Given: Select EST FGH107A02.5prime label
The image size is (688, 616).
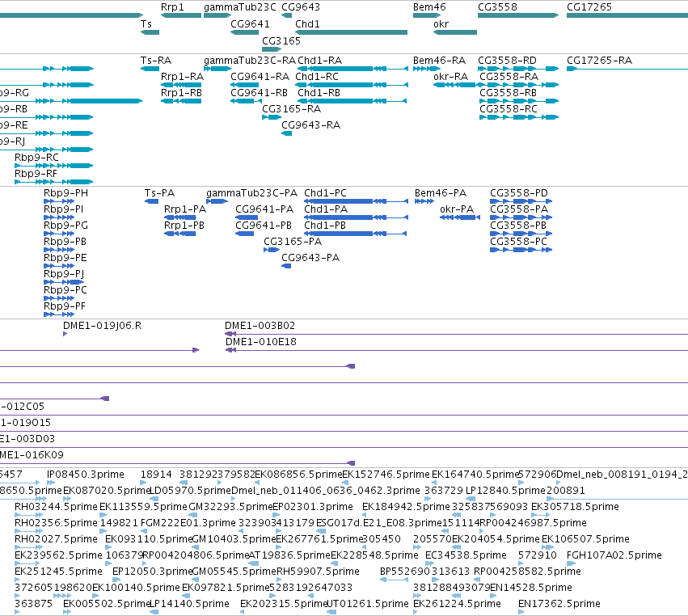Looking at the screenshot, I should 614,555.
